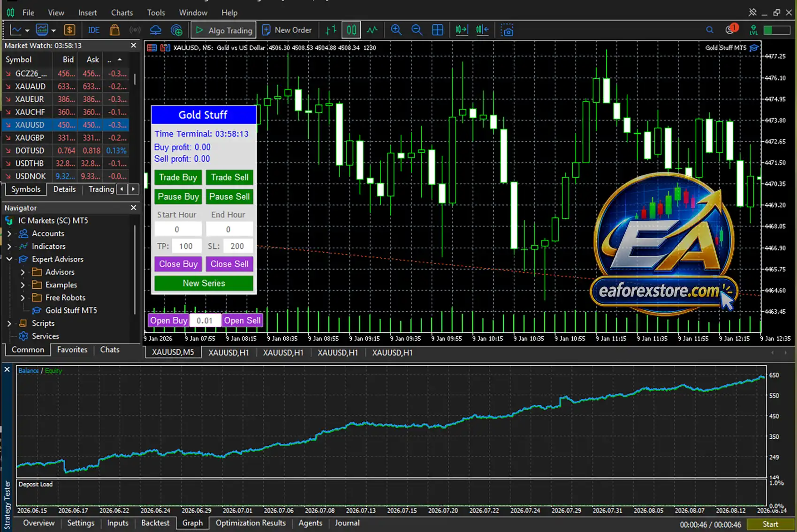Click the green LVL icon
The width and height of the screenshot is (797, 532).
point(753,30)
